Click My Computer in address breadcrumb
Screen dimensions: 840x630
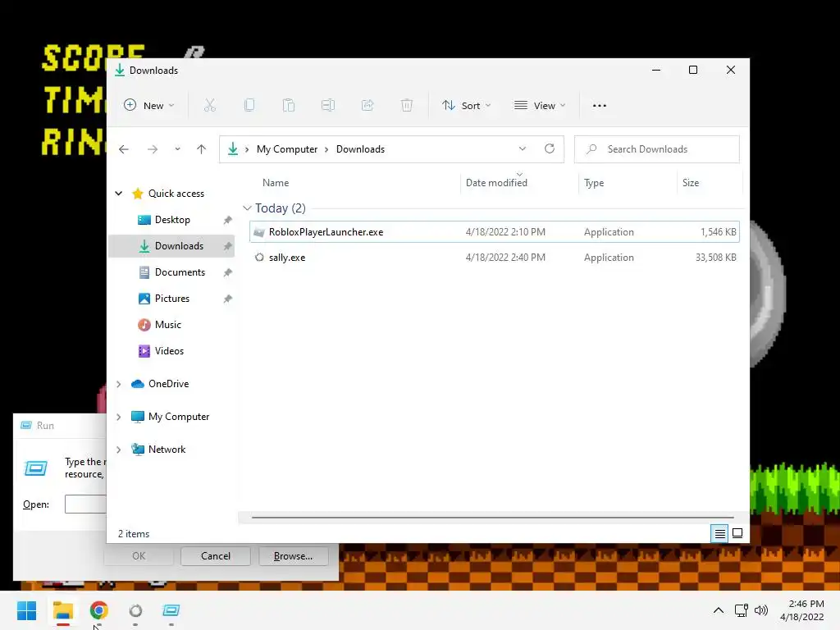tap(287, 149)
